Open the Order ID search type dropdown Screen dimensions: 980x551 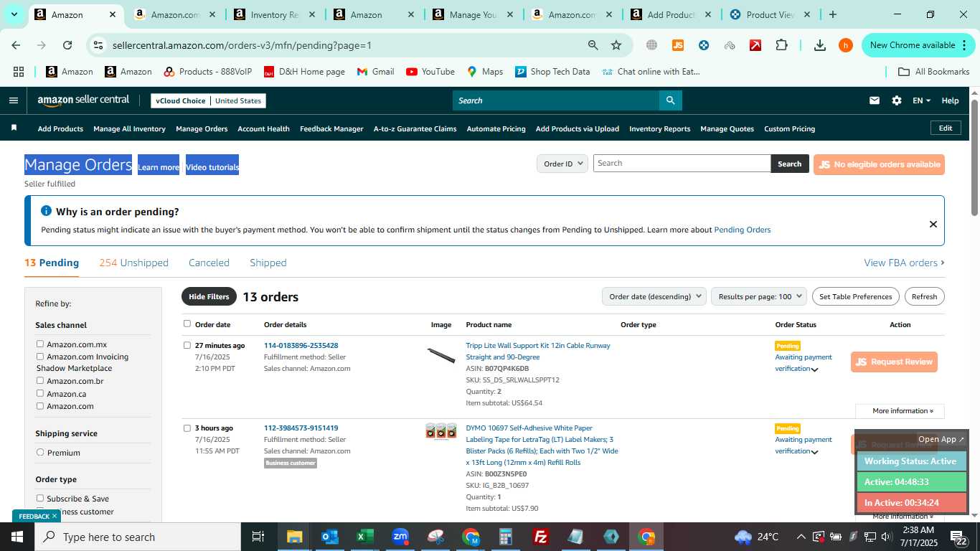562,164
